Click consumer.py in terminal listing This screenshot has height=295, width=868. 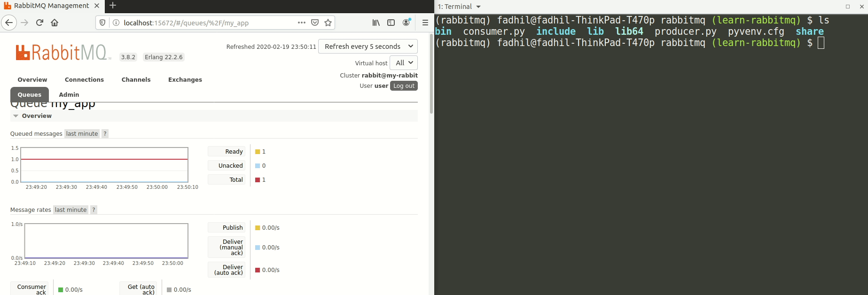click(x=494, y=31)
